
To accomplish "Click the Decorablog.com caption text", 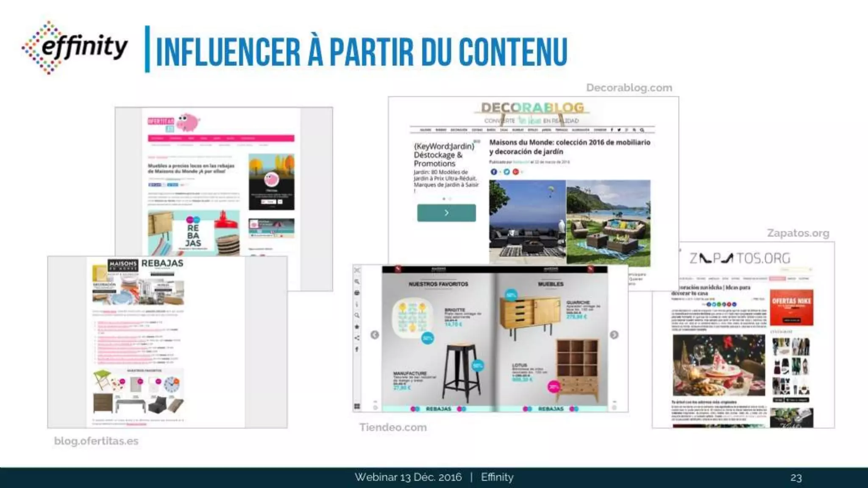I will point(629,88).
